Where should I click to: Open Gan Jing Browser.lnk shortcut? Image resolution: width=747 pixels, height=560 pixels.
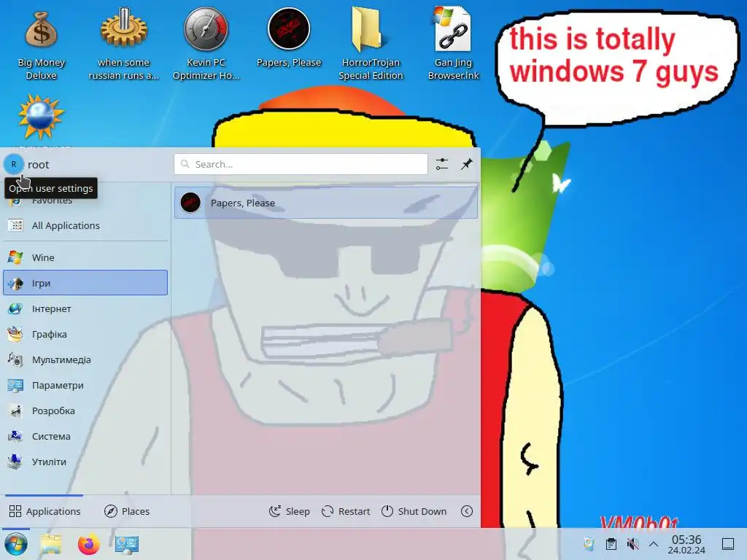pyautogui.click(x=453, y=44)
